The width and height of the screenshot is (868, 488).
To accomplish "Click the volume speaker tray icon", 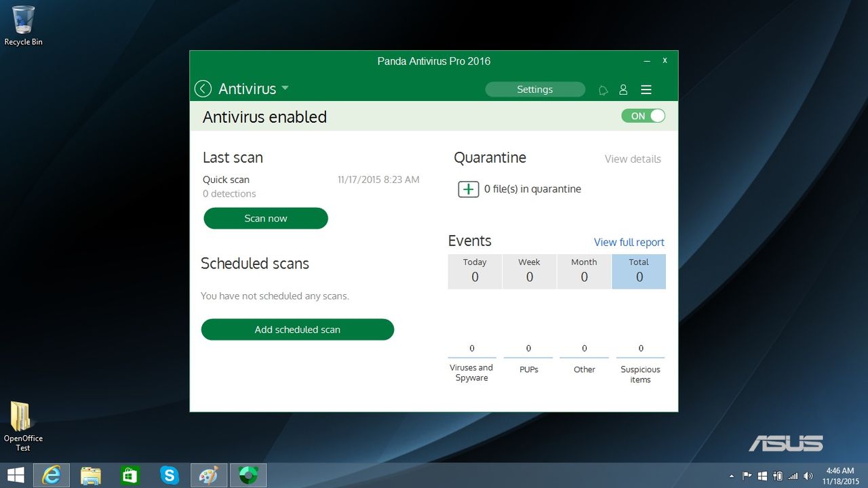I will (808, 476).
